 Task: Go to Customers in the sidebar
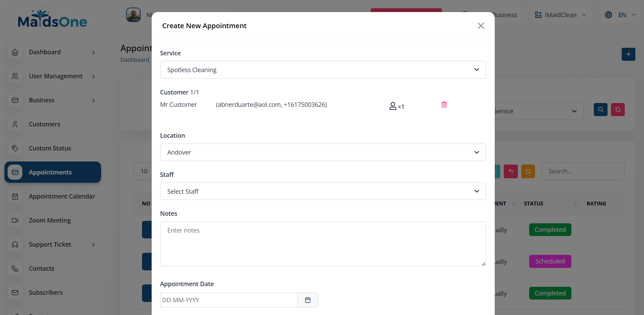coord(44,124)
